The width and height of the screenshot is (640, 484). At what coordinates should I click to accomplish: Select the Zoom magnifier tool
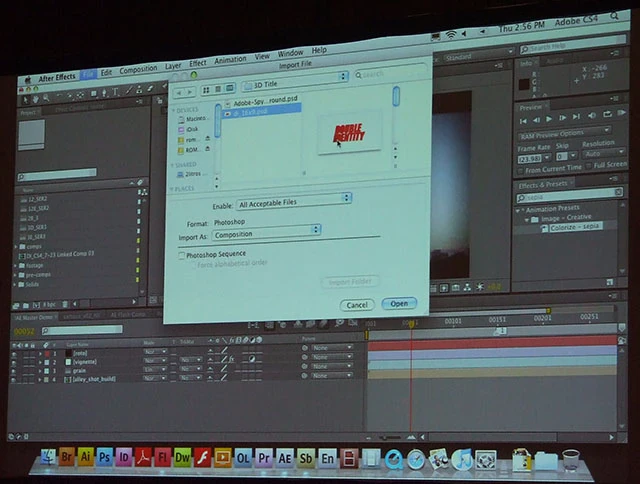click(46, 98)
